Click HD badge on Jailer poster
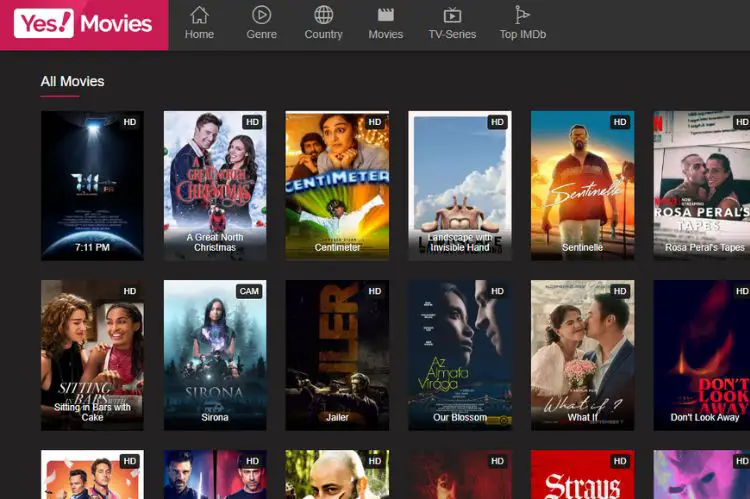The width and height of the screenshot is (750, 499). point(375,291)
